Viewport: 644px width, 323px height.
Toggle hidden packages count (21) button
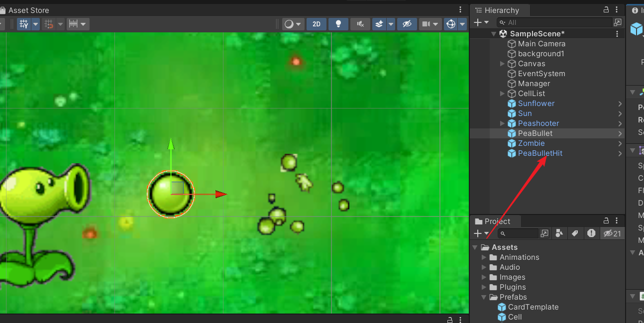click(x=612, y=233)
